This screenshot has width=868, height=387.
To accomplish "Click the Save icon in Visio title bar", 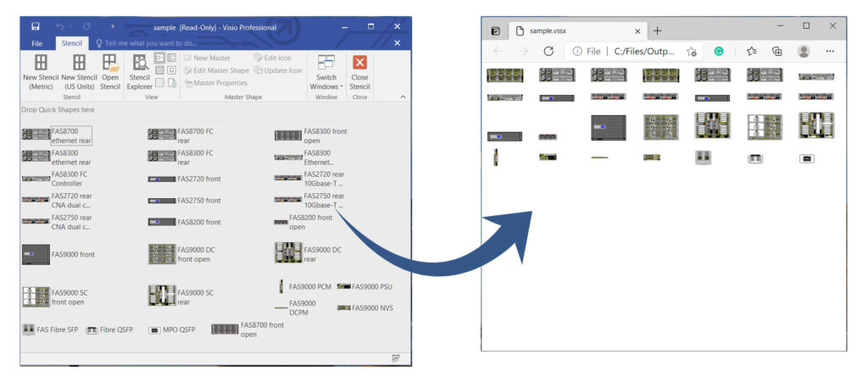I will pyautogui.click(x=36, y=27).
